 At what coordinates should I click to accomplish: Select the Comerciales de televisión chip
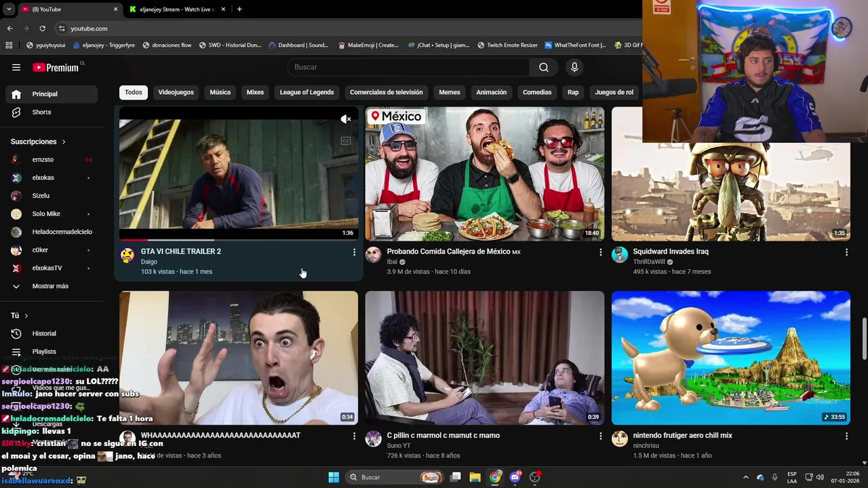coord(386,92)
